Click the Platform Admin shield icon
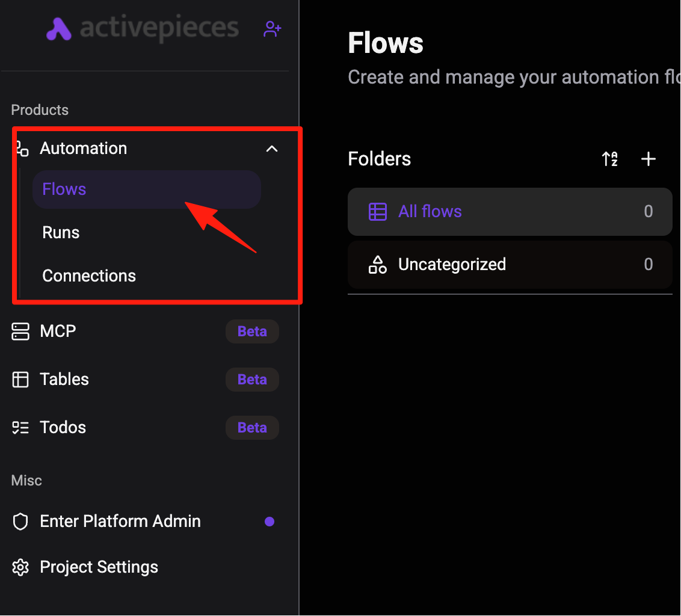The height and width of the screenshot is (616, 681). tap(20, 522)
